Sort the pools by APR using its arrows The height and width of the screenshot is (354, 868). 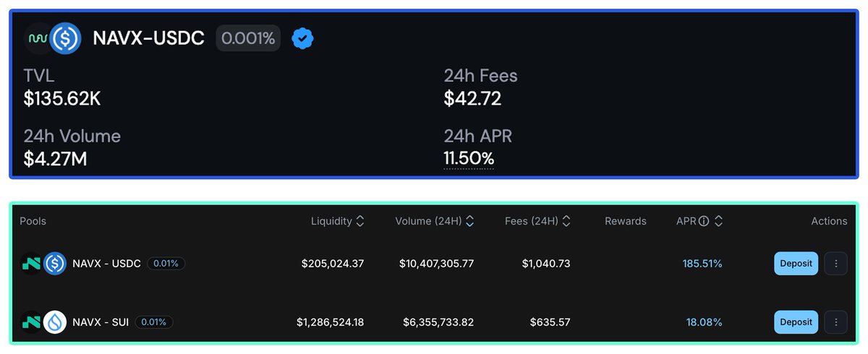coord(718,221)
